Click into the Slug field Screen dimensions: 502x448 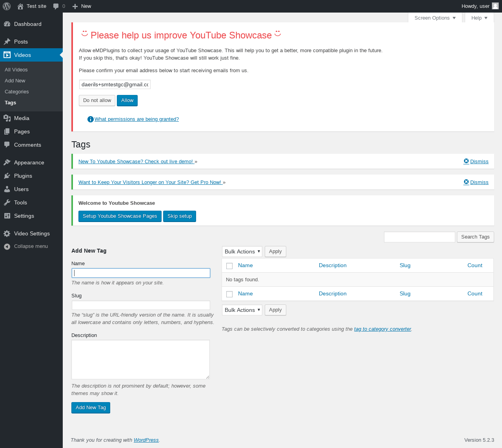click(141, 305)
